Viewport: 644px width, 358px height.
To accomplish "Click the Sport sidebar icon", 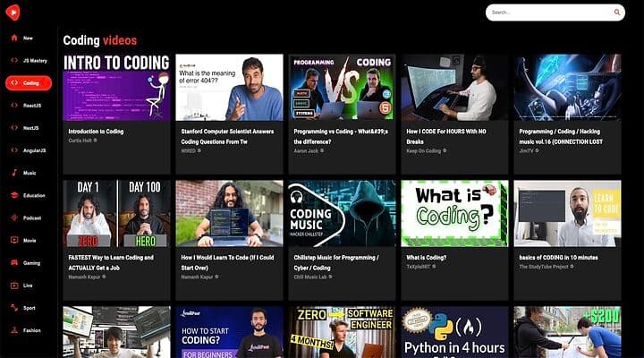I will 14,308.
